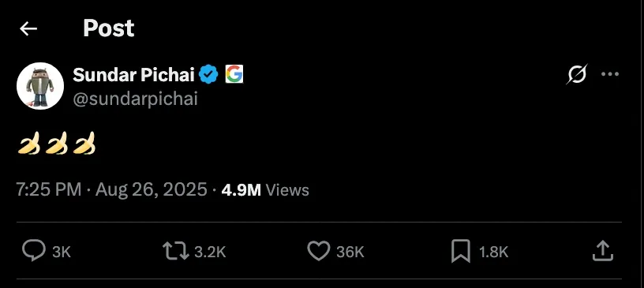Image resolution: width=644 pixels, height=288 pixels.
Task: Open the three-dot more options menu
Action: [610, 74]
